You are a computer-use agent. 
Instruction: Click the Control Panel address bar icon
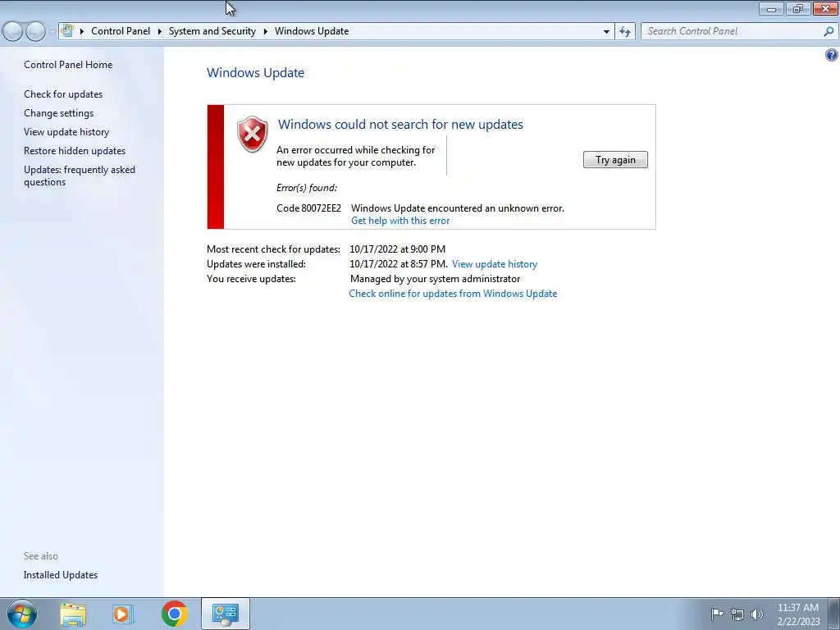pyautogui.click(x=67, y=30)
